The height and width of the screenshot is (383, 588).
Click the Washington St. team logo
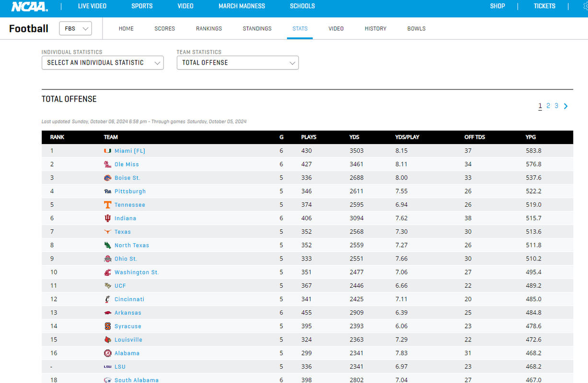point(108,272)
